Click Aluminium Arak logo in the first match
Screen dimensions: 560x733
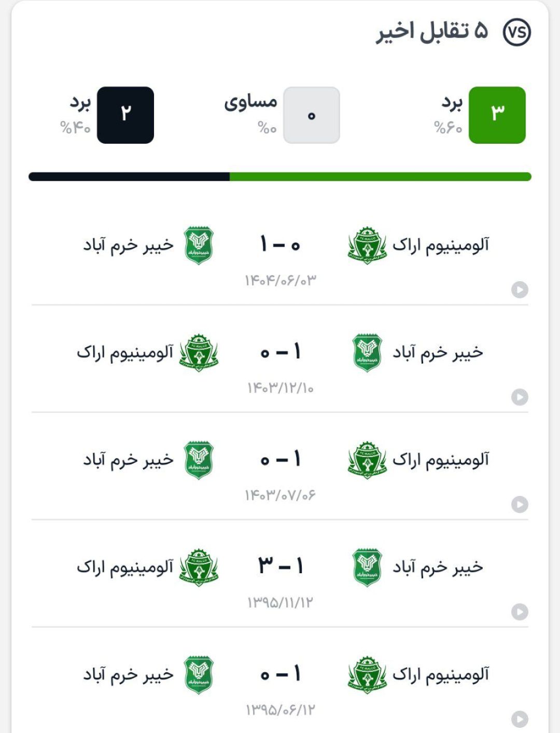point(367,245)
